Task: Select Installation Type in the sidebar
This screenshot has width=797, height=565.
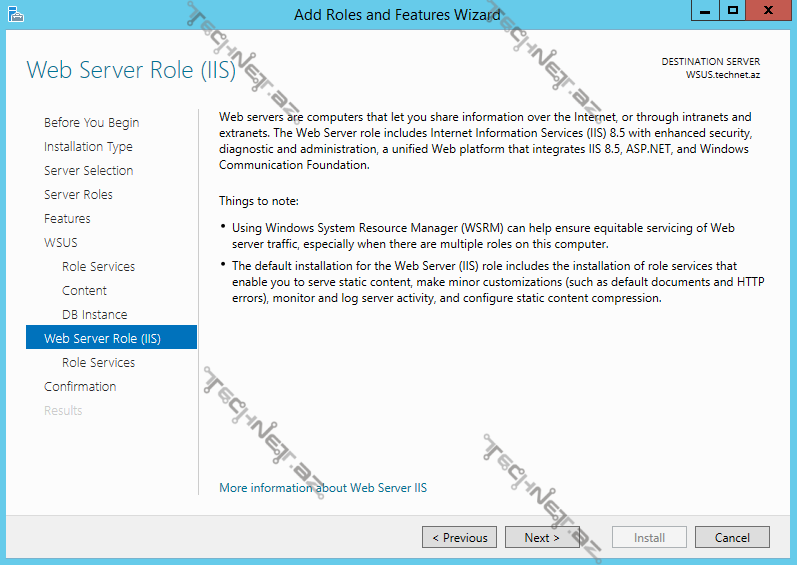Action: [88, 147]
